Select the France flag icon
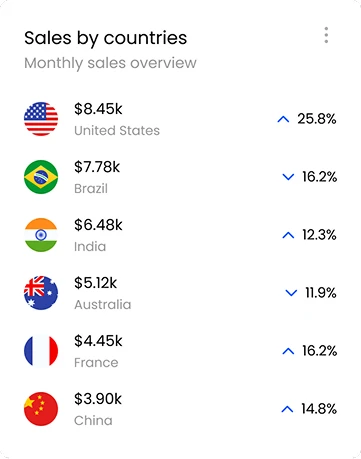 (x=41, y=351)
